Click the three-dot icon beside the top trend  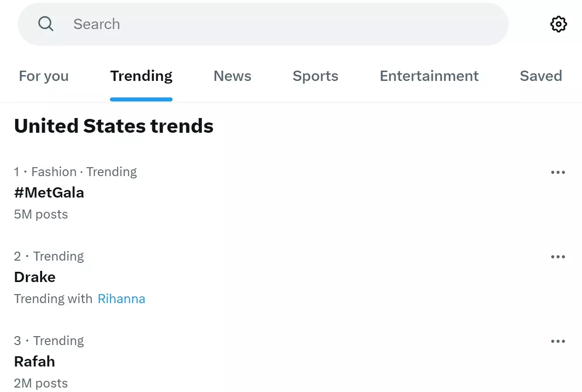pos(558,172)
